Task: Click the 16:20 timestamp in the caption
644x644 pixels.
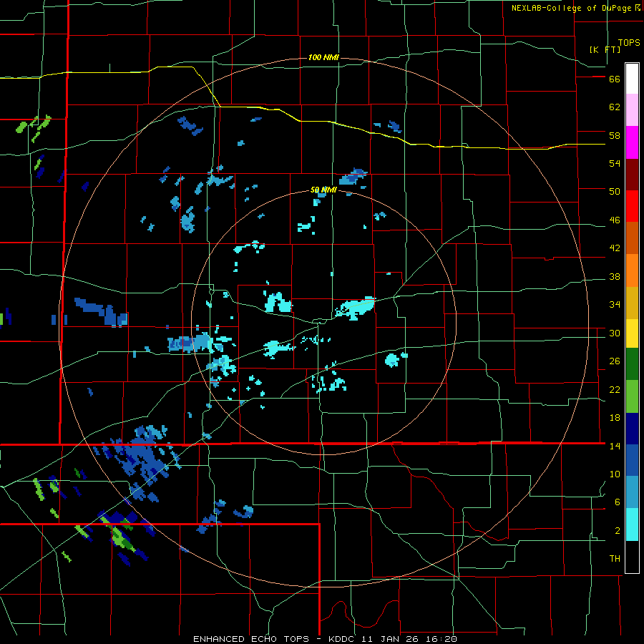Action: pos(440,639)
